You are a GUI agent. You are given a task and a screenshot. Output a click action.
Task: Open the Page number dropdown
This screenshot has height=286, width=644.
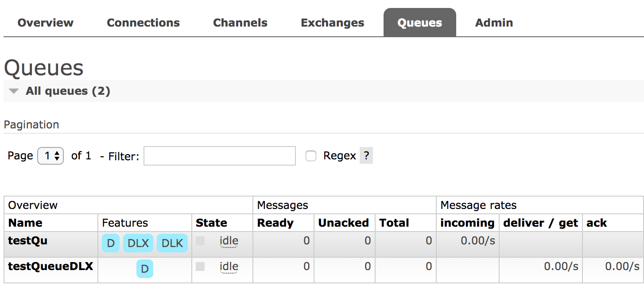click(x=51, y=156)
